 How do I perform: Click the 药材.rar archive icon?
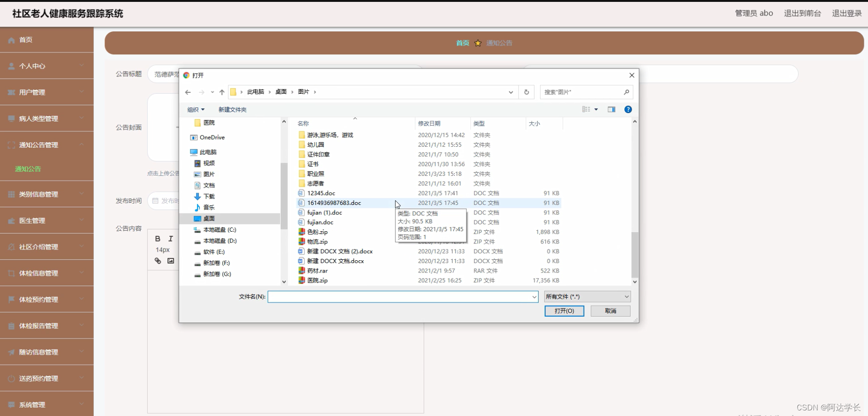tap(302, 271)
